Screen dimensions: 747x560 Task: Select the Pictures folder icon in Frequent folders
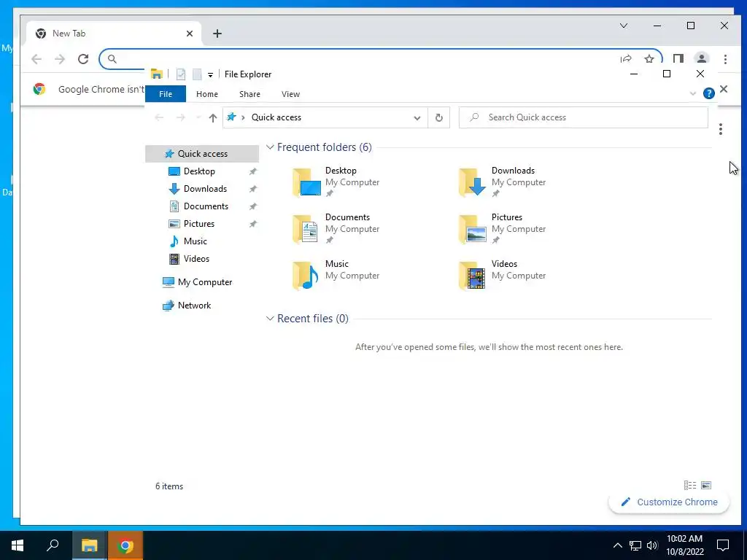[x=473, y=228]
